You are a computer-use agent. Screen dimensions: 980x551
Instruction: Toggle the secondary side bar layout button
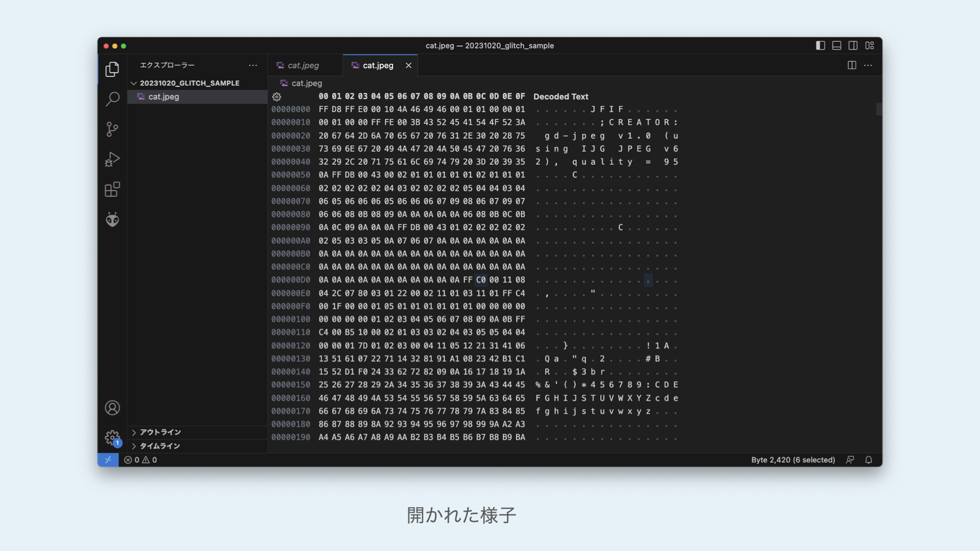coord(853,45)
